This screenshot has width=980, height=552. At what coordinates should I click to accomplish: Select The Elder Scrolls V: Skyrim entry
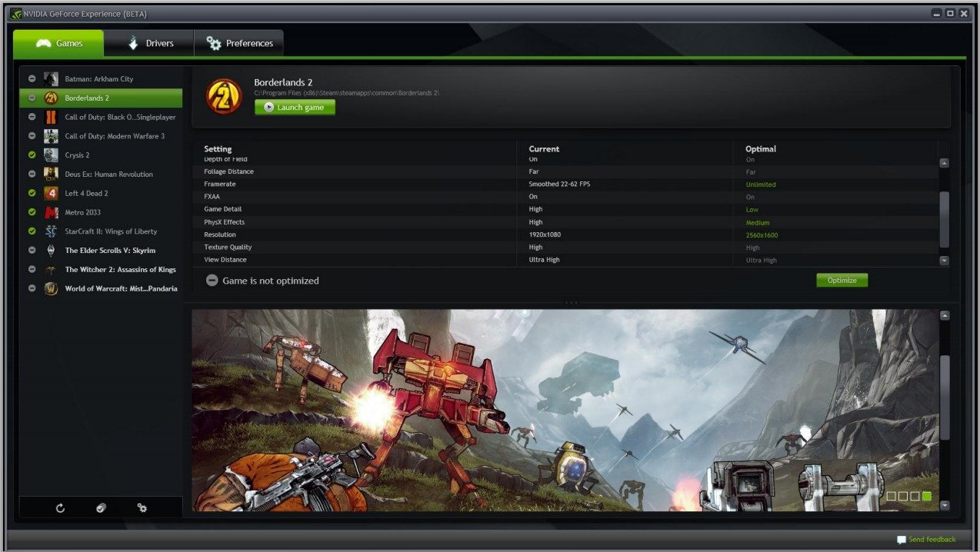[x=101, y=251]
